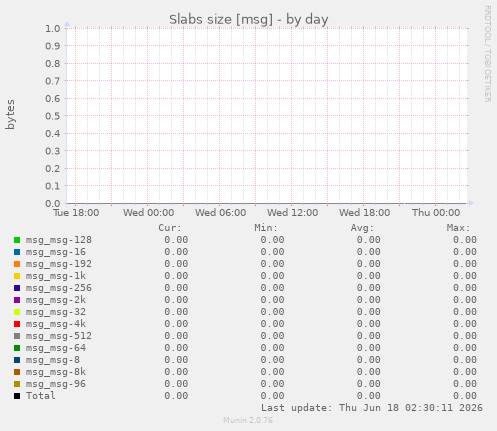Viewport: 497px width, 431px height.
Task: Click the Munin 2.0.76 version text
Action: point(248,420)
